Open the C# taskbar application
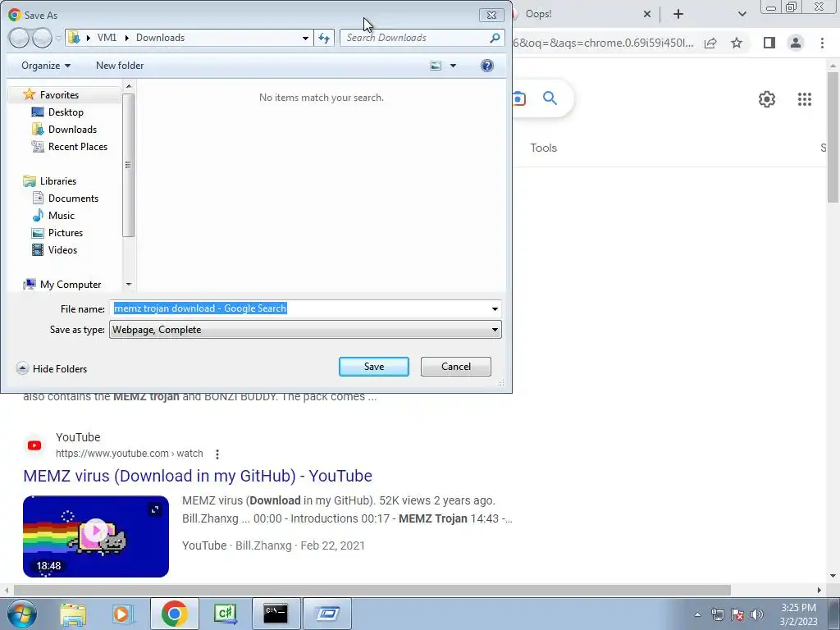This screenshot has height=630, width=840. [x=226, y=614]
